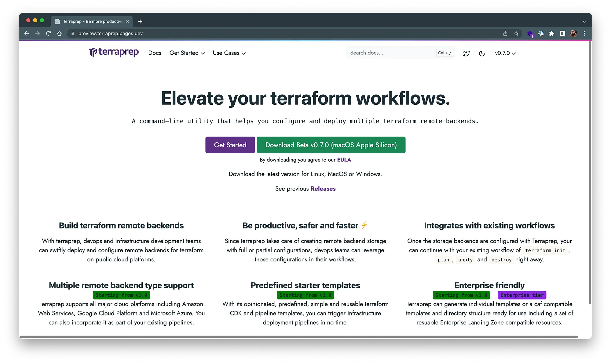Go back with browser back arrow
The height and width of the screenshot is (364, 611).
27,33
